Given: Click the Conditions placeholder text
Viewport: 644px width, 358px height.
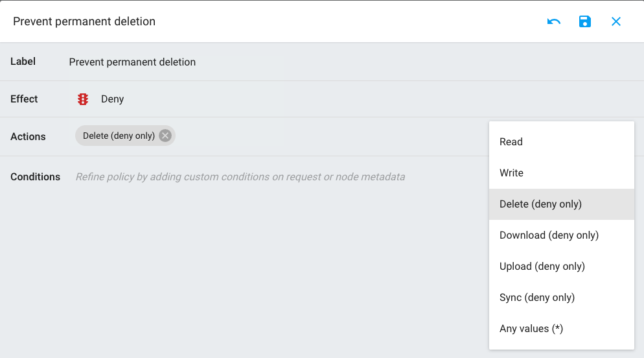Looking at the screenshot, I should point(240,177).
